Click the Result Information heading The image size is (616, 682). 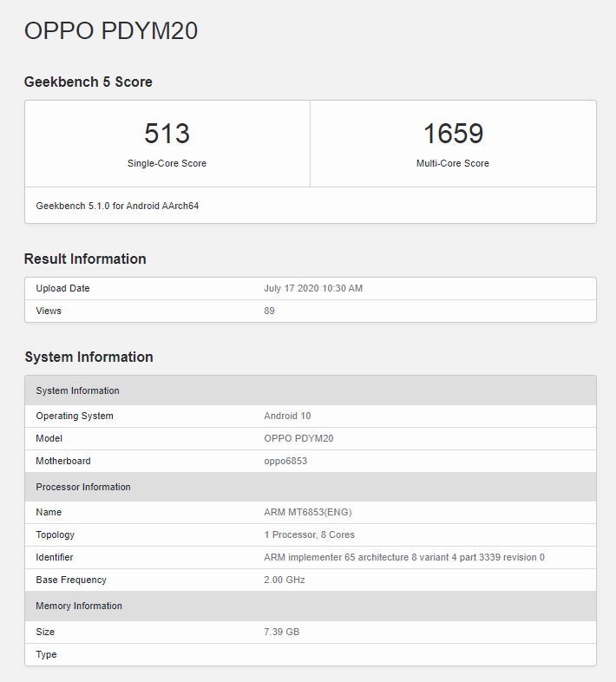coord(85,259)
